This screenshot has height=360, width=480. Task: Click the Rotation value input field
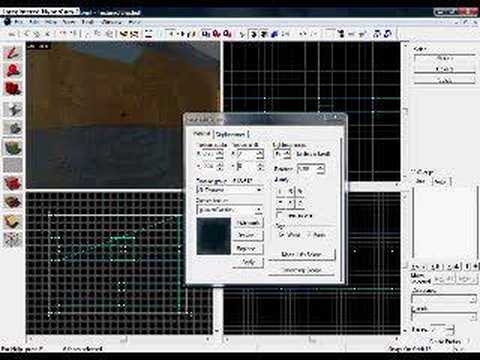pyautogui.click(x=307, y=169)
